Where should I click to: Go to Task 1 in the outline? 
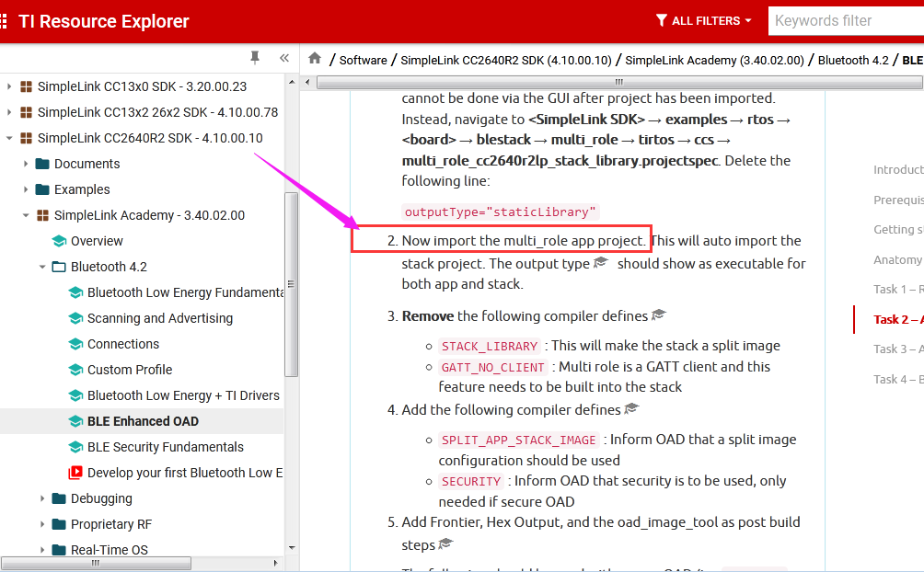(898, 290)
